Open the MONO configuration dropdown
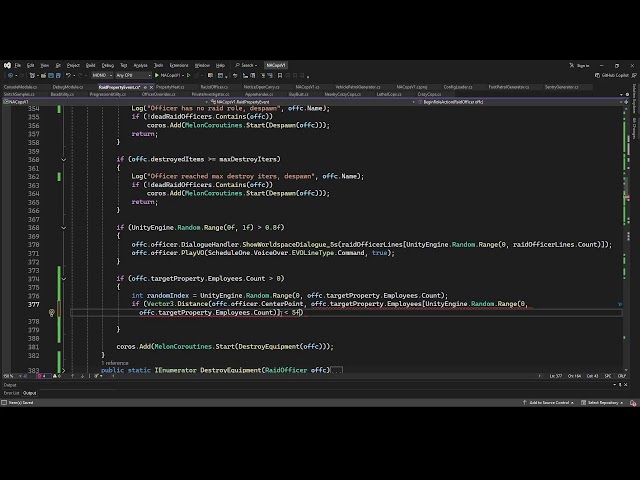 click(102, 75)
